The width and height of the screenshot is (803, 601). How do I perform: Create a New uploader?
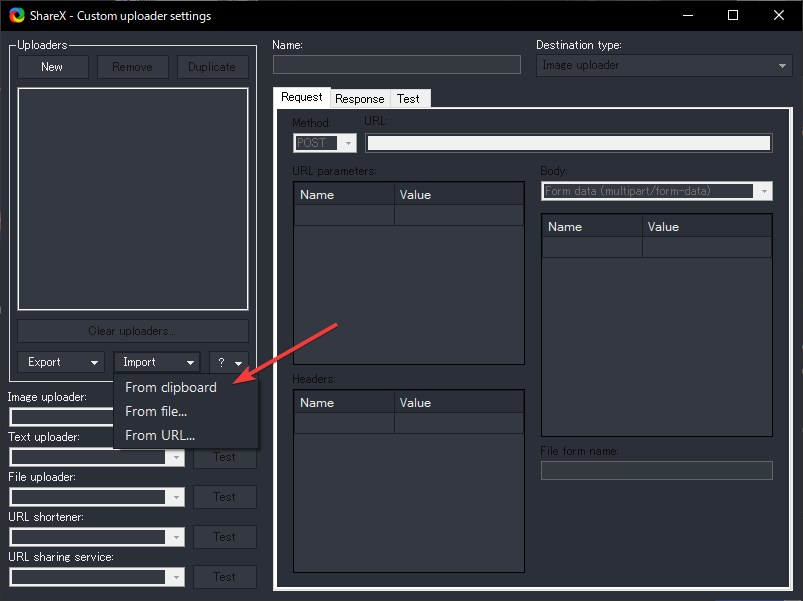[52, 67]
